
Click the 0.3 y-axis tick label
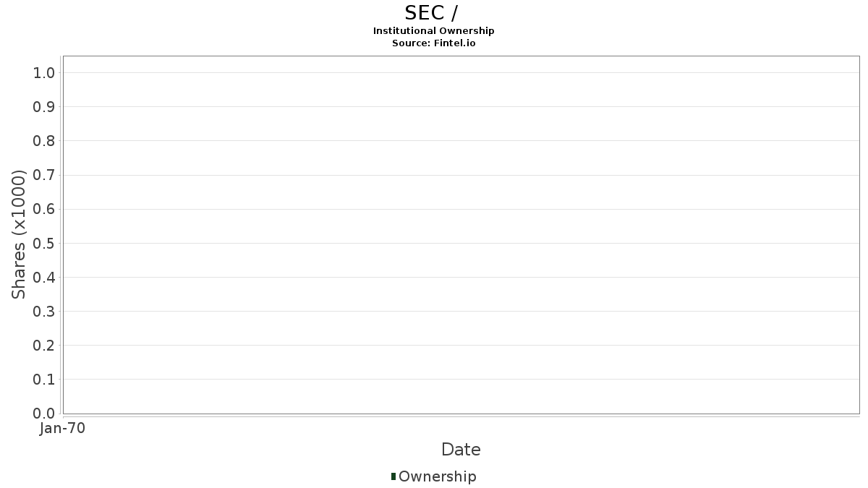44,312
